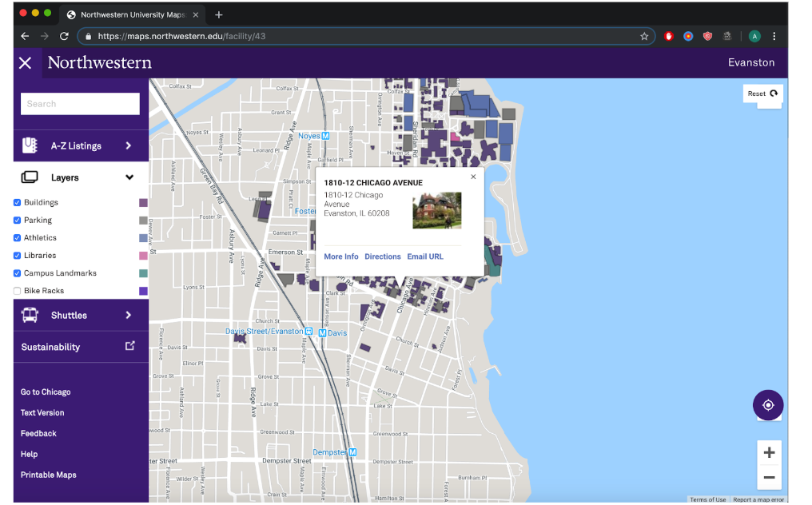This screenshot has width=812, height=505.
Task: Zoom out on the map
Action: tap(769, 478)
